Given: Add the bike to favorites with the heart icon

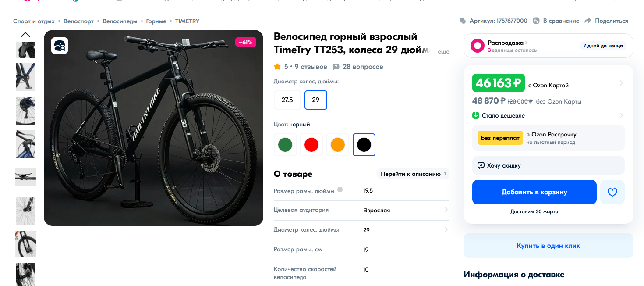Looking at the screenshot, I should point(612,192).
